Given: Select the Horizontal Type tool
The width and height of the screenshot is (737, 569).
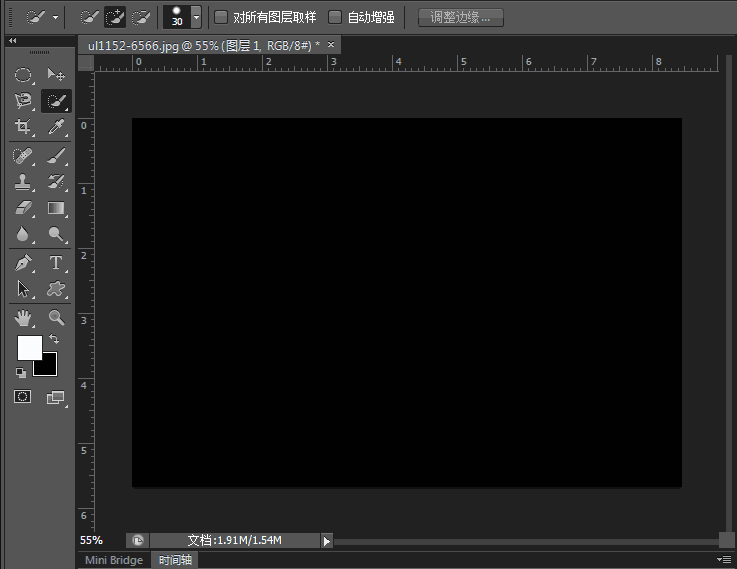Looking at the screenshot, I should [x=56, y=263].
